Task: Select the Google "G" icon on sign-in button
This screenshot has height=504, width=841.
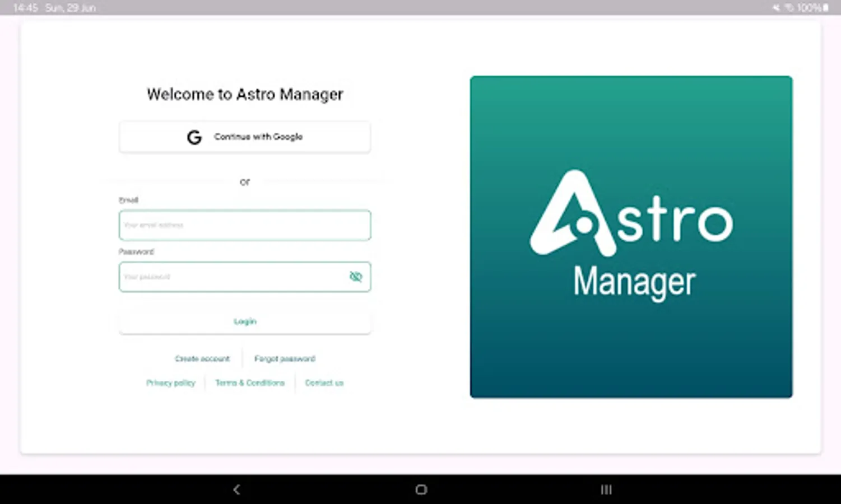Action: (193, 137)
